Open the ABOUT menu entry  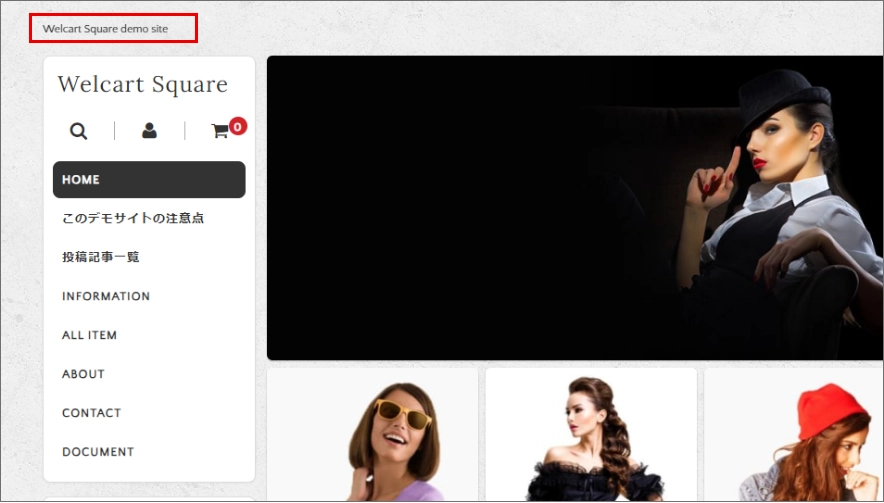coord(83,374)
